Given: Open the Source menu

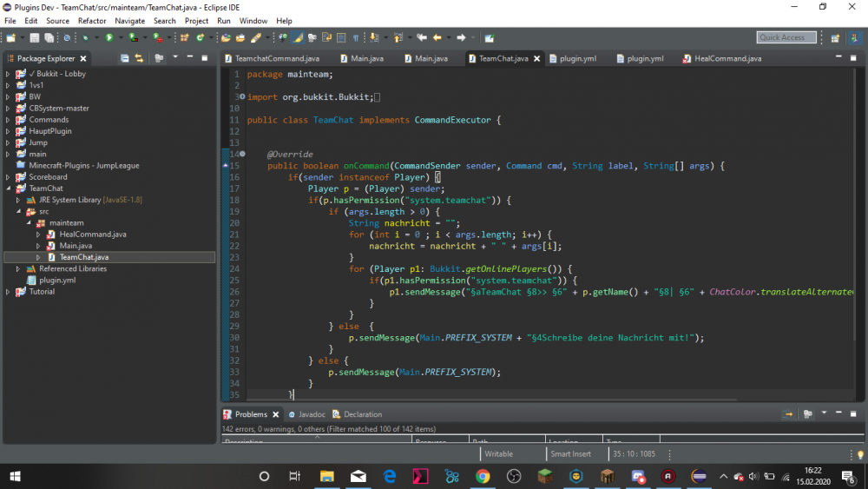Looking at the screenshot, I should (x=57, y=21).
